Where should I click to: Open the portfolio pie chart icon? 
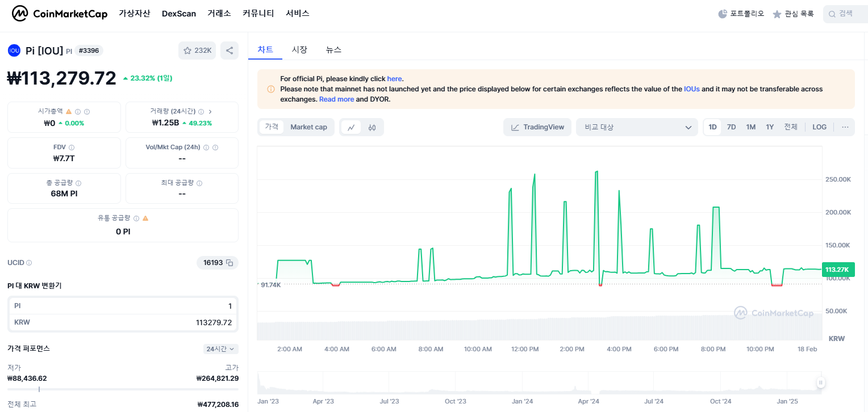pos(723,14)
